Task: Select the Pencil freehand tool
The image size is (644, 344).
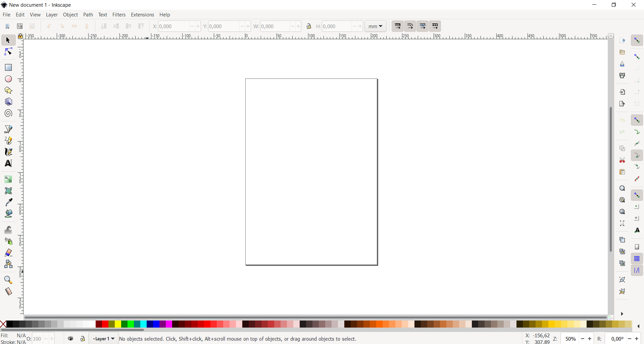Action: pos(8,140)
